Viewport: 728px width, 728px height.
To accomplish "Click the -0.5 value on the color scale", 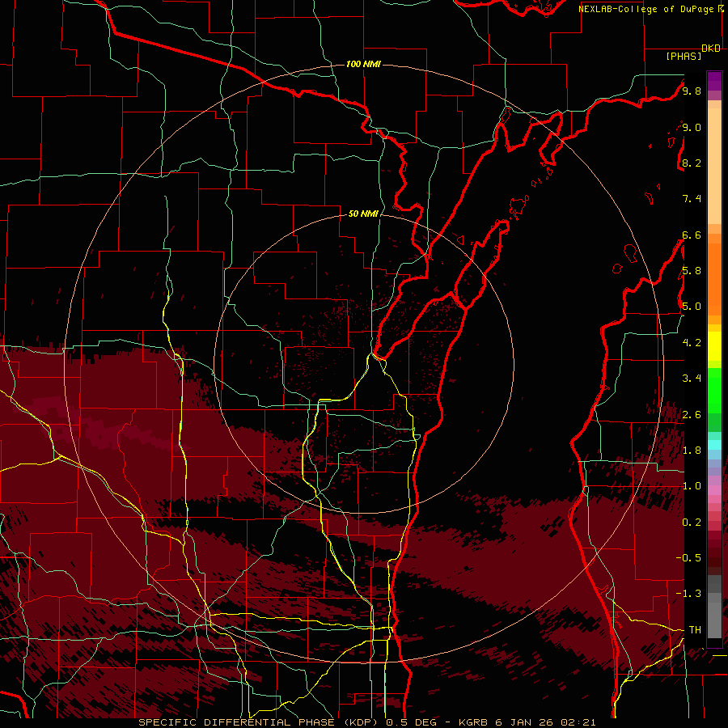I will pyautogui.click(x=688, y=558).
